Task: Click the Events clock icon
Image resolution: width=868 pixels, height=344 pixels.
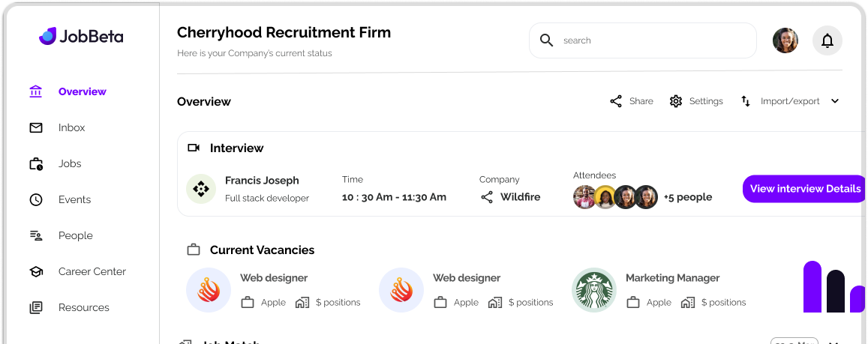Action: click(x=36, y=199)
